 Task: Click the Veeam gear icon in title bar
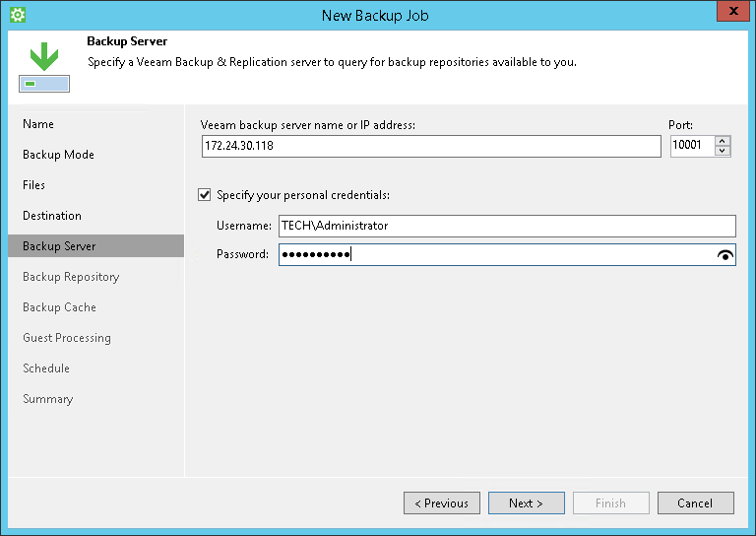point(17,15)
